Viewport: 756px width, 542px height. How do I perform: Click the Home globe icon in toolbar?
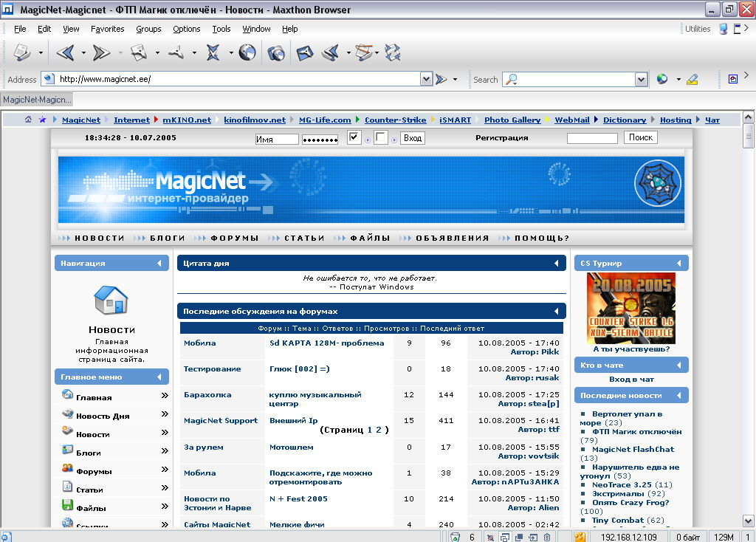(247, 52)
